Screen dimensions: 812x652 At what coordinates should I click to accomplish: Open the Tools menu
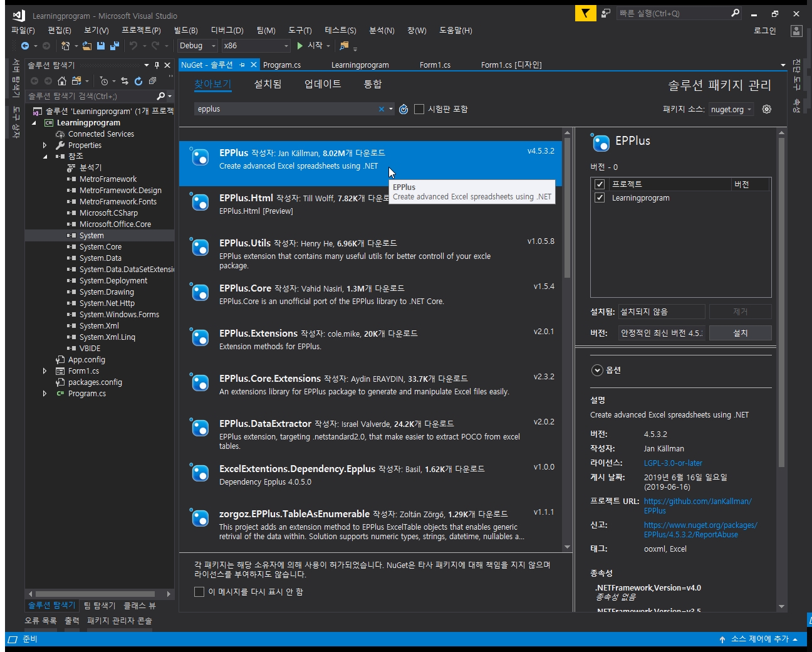(x=300, y=30)
